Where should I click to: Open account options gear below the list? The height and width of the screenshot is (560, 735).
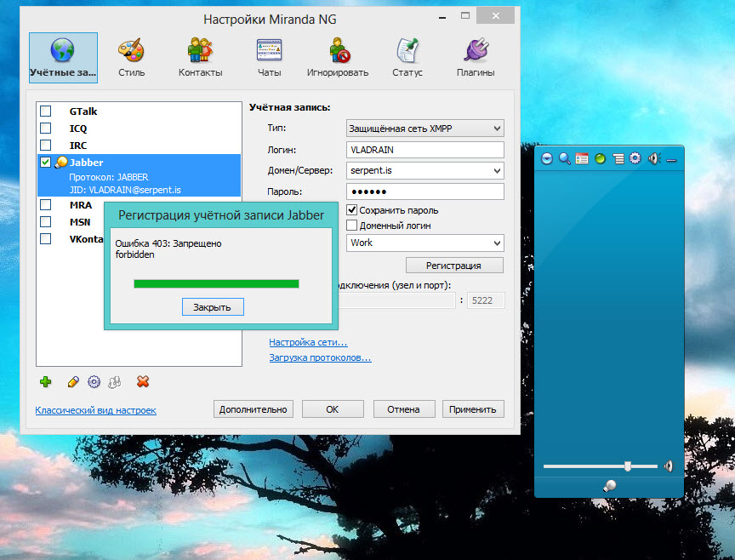coord(94,382)
